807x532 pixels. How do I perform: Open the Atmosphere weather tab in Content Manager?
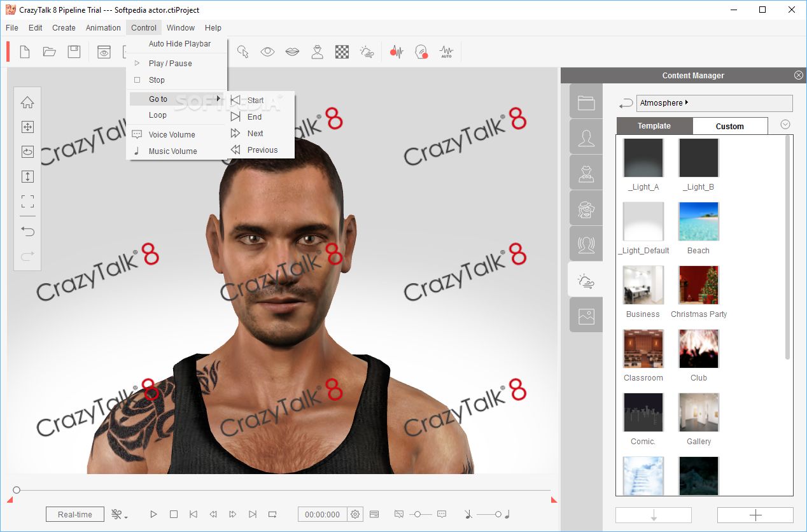tap(586, 280)
